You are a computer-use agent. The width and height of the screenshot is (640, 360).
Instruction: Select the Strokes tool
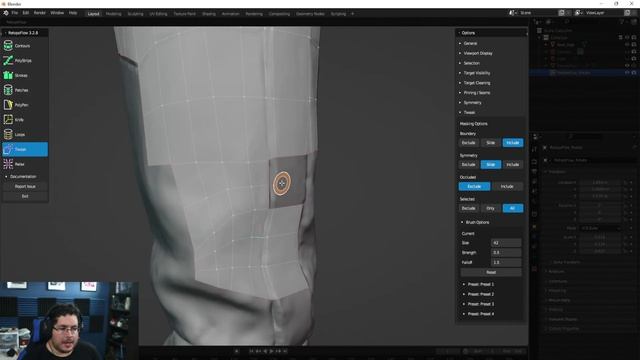25,75
